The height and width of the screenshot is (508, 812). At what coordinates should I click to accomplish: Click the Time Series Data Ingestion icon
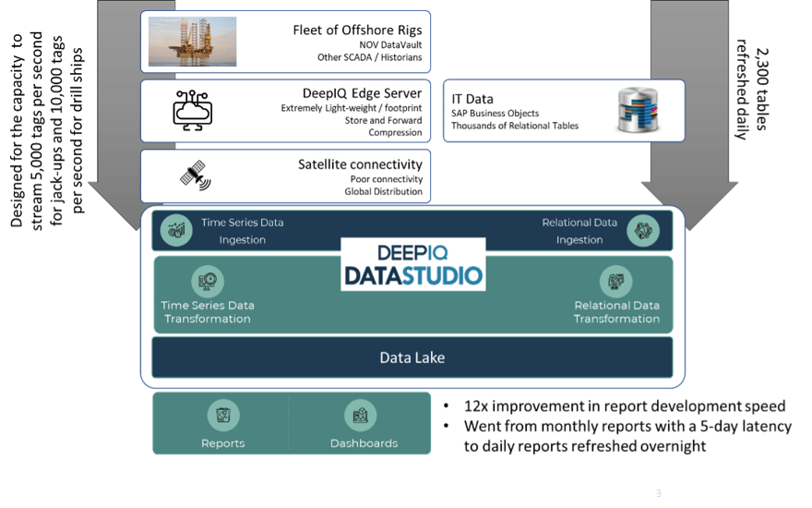coord(176,230)
